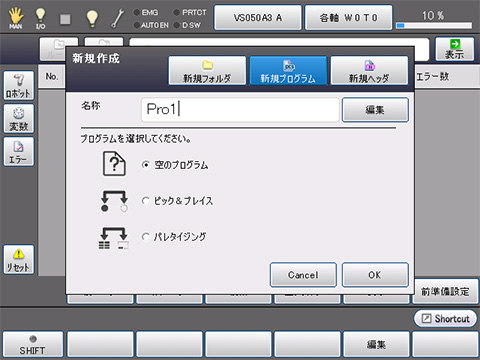This screenshot has height=360, width=480.
Task: Click the MAN hand mode icon
Action: click(15, 18)
